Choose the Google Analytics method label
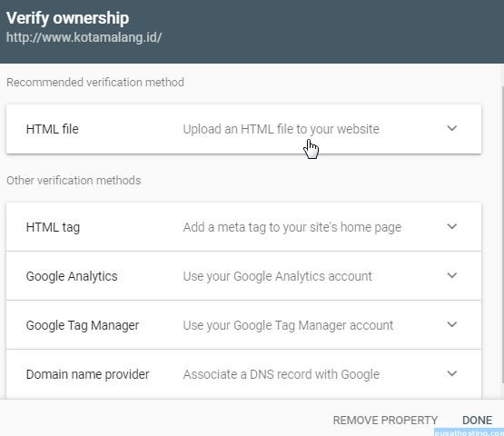Screen dimensions: 504x436 tap(72, 276)
